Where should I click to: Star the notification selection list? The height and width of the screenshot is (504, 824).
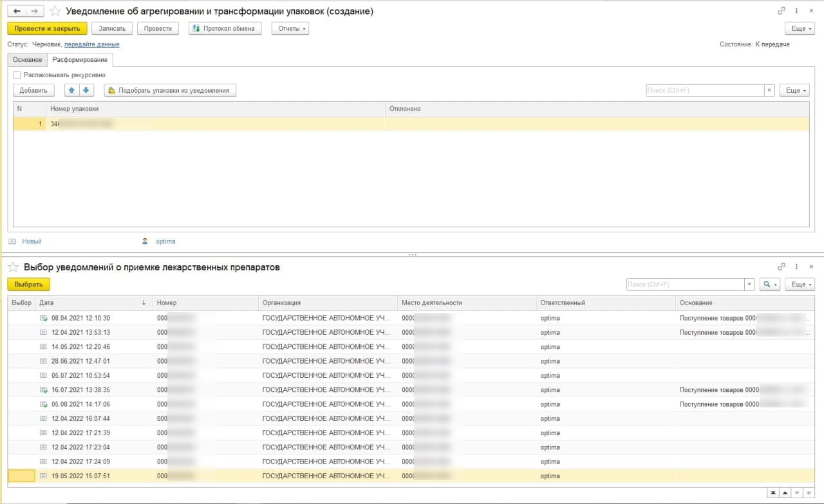pos(13,267)
